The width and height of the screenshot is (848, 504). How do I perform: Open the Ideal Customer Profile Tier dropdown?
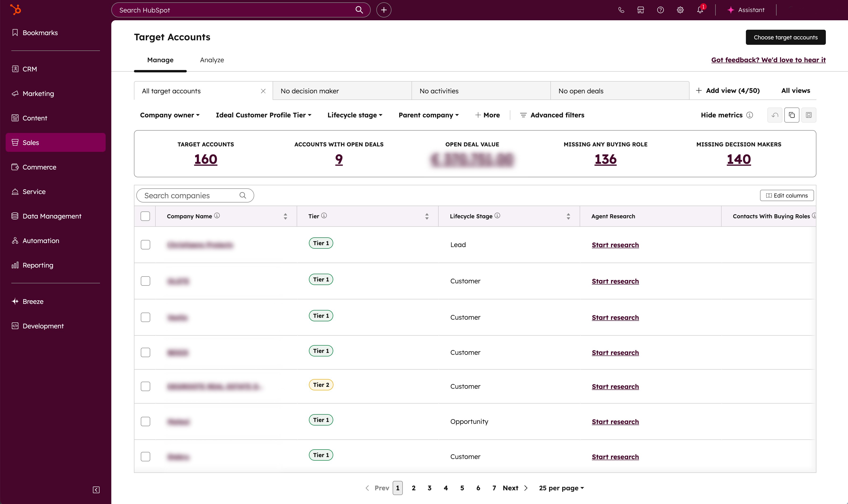pos(263,115)
